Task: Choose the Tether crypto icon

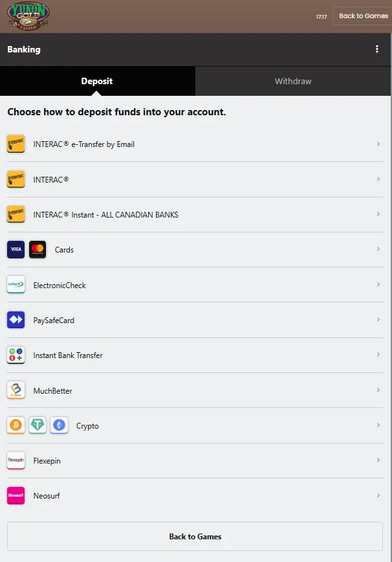Action: (x=38, y=425)
